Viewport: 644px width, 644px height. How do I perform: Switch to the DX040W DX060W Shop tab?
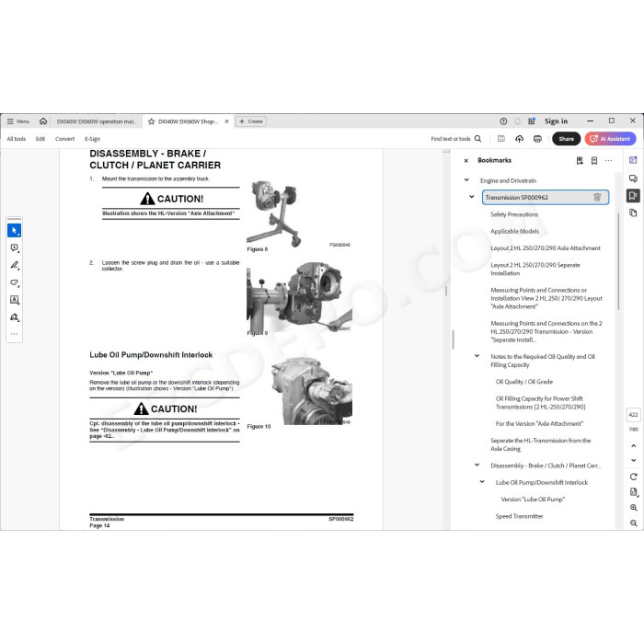point(188,121)
